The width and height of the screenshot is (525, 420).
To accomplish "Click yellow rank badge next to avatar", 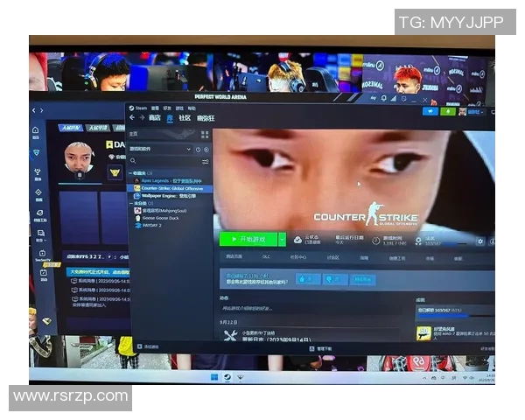I will 115,173.
